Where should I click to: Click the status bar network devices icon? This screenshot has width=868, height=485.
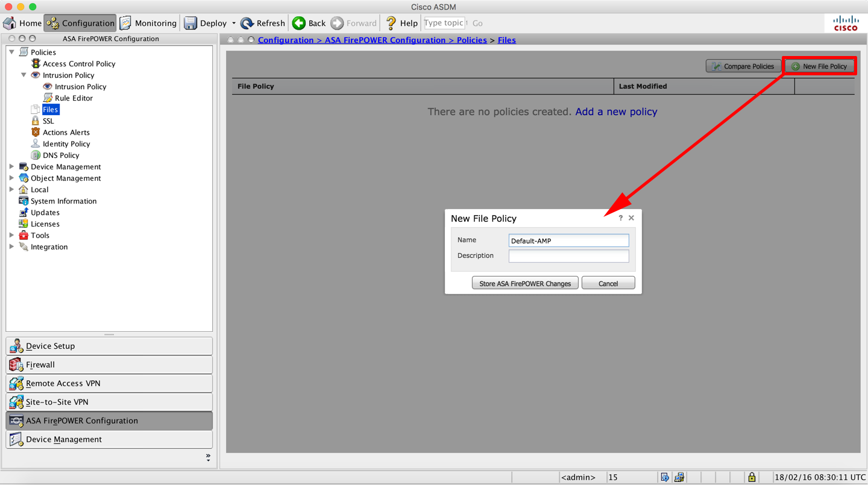pos(679,477)
